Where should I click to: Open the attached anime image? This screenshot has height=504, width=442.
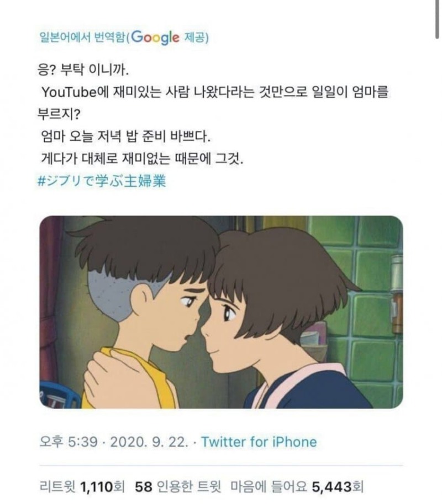[x=221, y=312]
